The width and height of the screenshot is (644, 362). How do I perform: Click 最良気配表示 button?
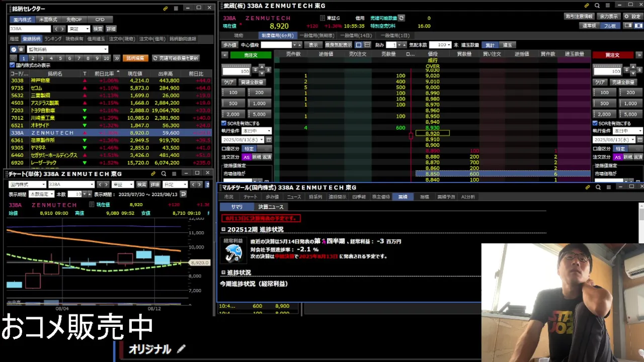click(x=338, y=45)
